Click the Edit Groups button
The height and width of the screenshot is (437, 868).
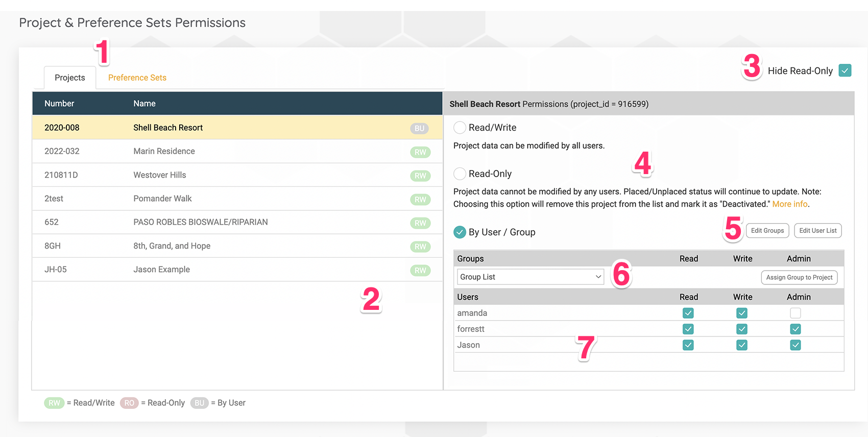(x=767, y=231)
